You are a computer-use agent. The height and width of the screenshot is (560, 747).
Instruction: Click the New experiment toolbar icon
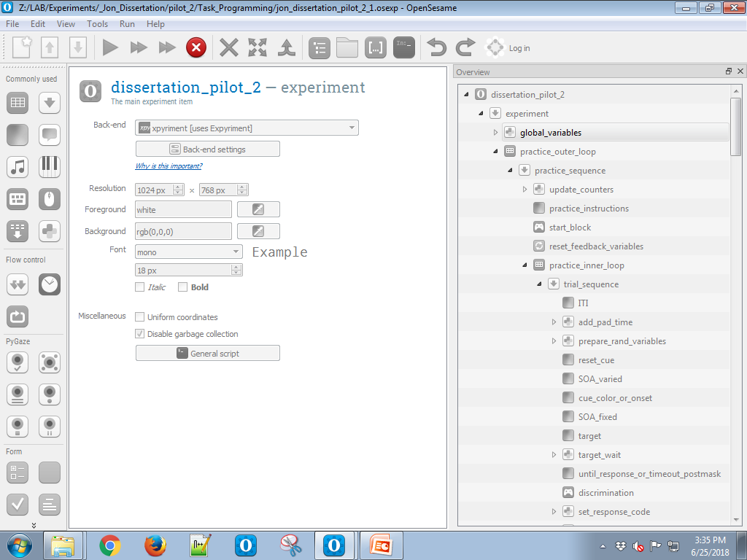(x=21, y=47)
